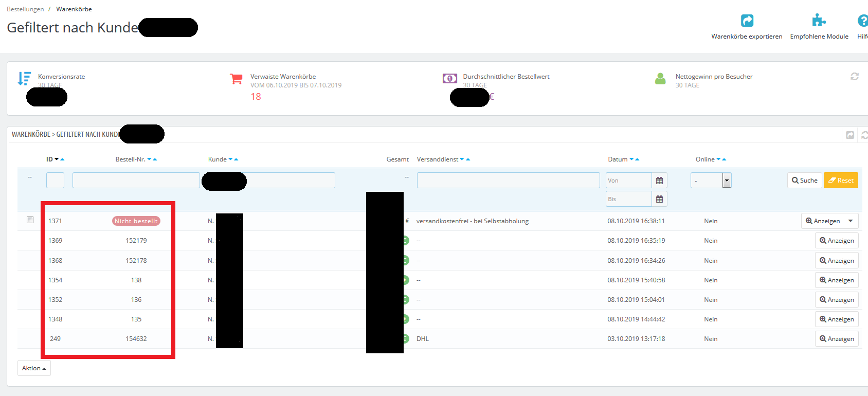The width and height of the screenshot is (868, 396).
Task: Click the Konversionsrate KPI icon
Action: [x=24, y=78]
